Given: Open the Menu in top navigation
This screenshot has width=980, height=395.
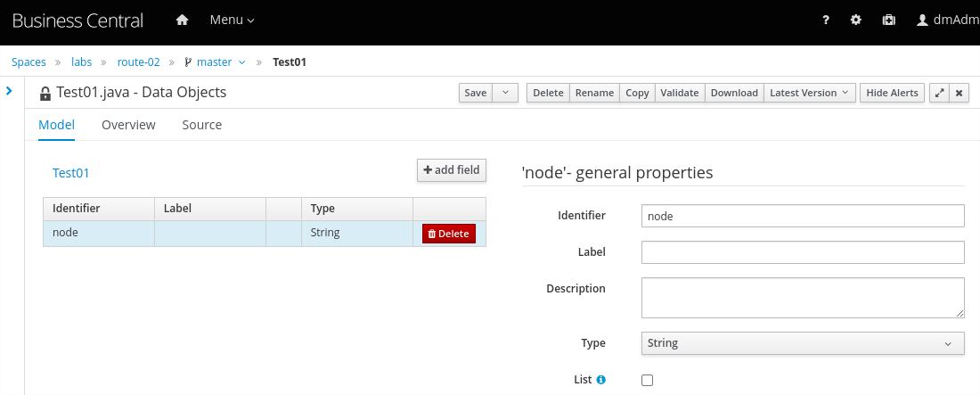Looking at the screenshot, I should click(232, 20).
